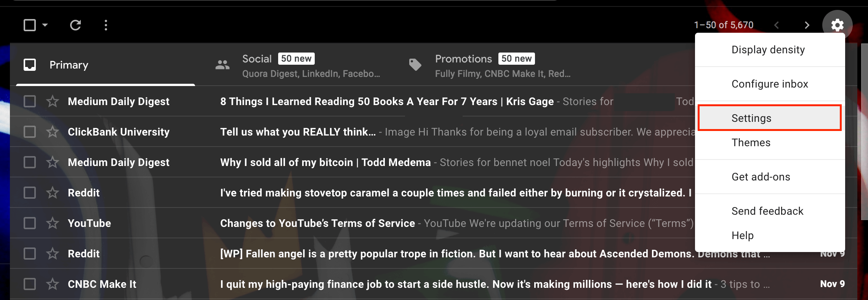Click the settings gear icon
This screenshot has width=868, height=300.
[x=837, y=25]
